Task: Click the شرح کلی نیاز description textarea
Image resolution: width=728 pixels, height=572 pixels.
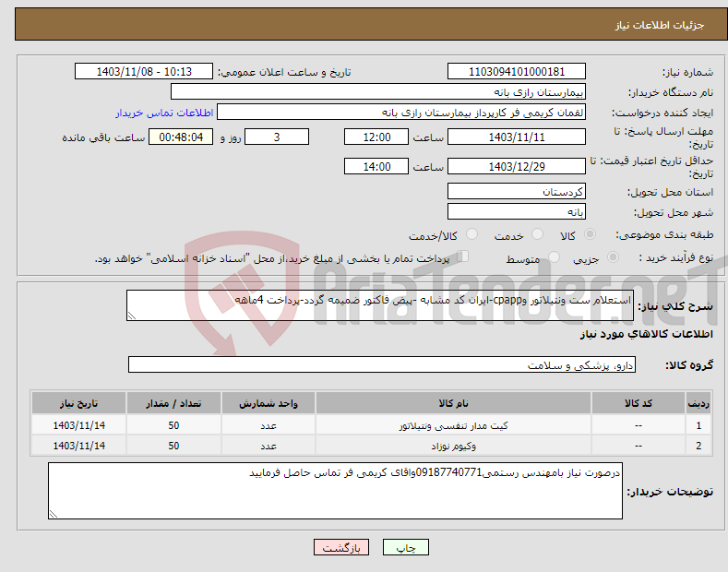Action: (x=380, y=305)
